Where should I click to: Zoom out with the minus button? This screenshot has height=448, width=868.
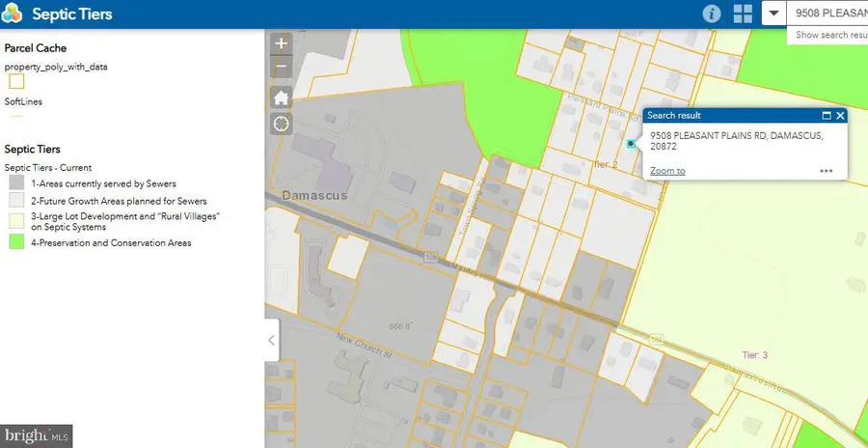[x=282, y=68]
